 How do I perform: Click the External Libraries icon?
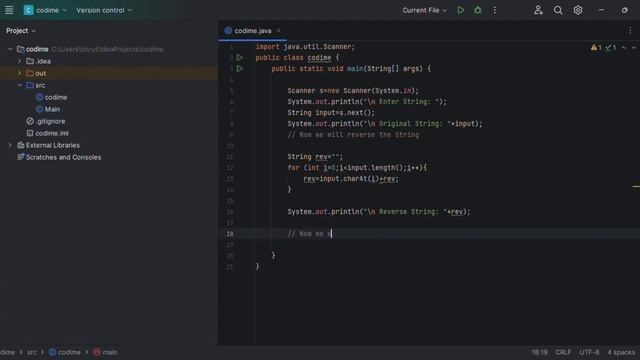pos(20,145)
